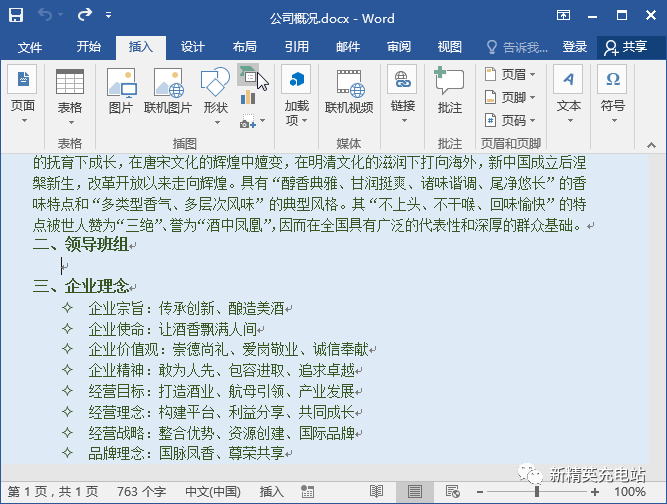Click the Save icon in title bar
Viewport: 667px width, 504px height.
pos(16,15)
